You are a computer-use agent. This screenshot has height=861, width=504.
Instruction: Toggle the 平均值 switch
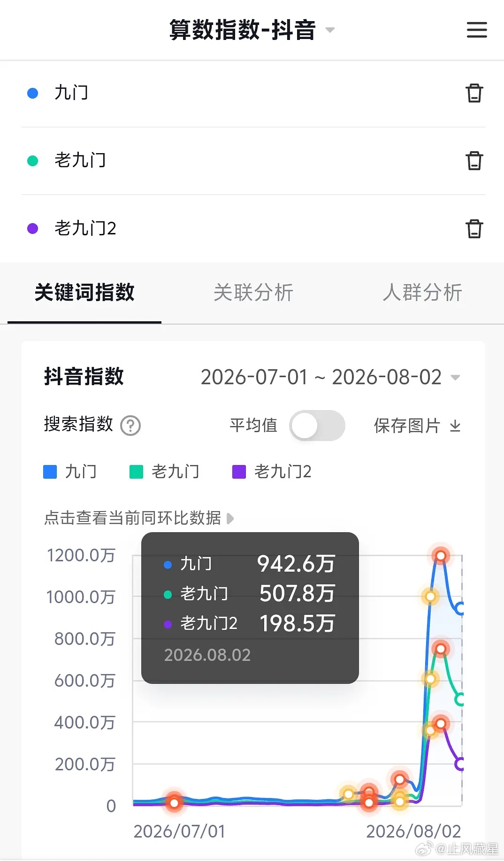pyautogui.click(x=317, y=426)
